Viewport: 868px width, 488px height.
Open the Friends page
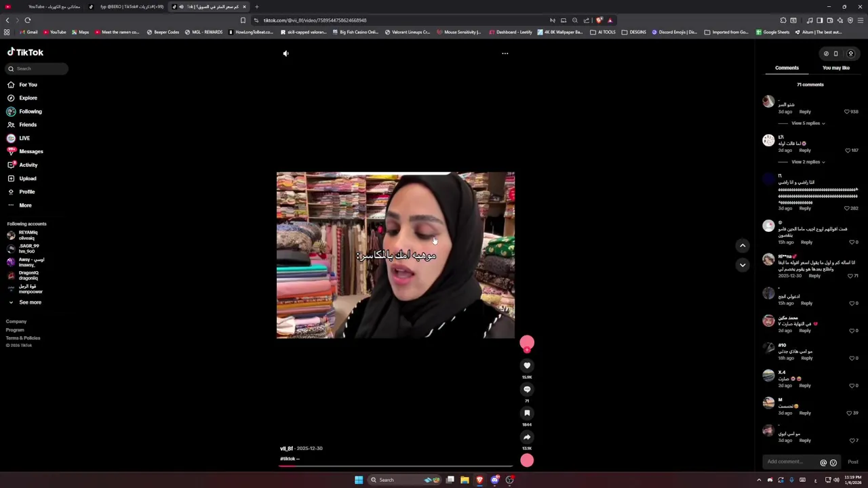coord(28,125)
